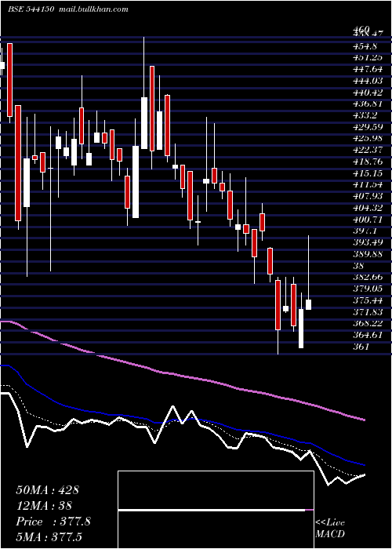The image size is (392, 549).
Task: Click the 364.61 price axis label
Action: (x=368, y=335)
